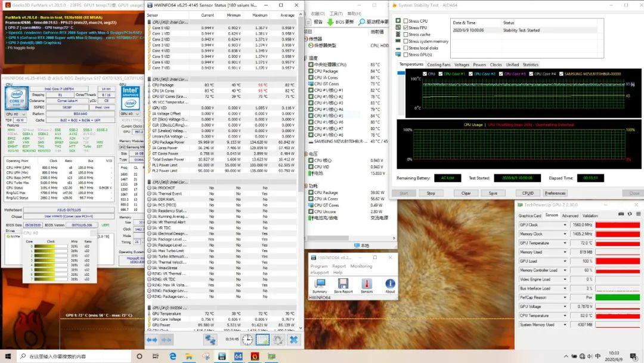Launch FurMark from the taskbar icon

pyautogui.click(x=254, y=356)
